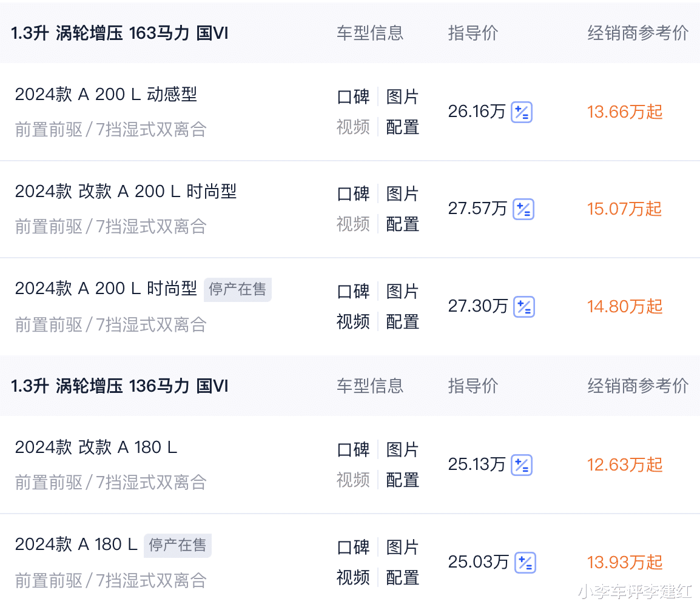Select the 2024款 改款 A 180 L model title
The width and height of the screenshot is (700, 610).
tap(96, 447)
